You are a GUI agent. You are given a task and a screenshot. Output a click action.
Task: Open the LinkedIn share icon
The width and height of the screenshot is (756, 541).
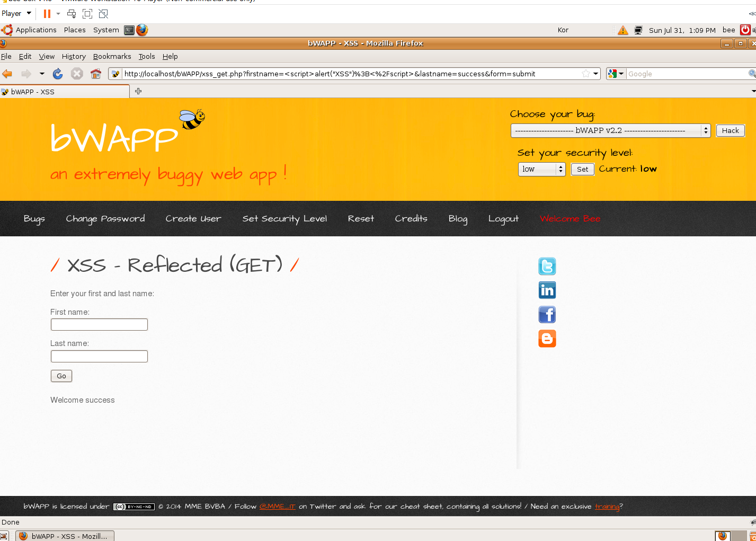547,290
